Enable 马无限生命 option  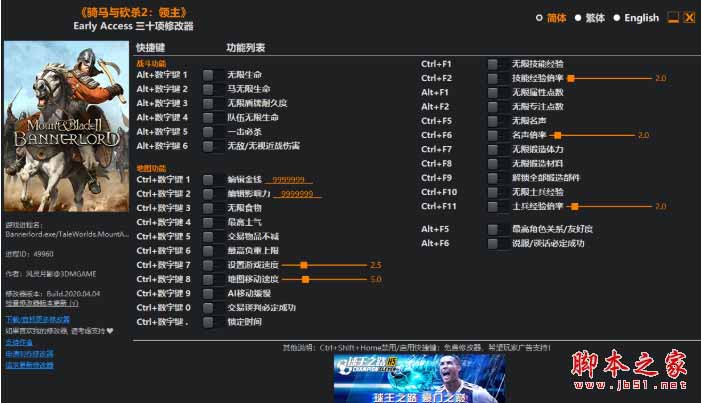pyautogui.click(x=208, y=89)
